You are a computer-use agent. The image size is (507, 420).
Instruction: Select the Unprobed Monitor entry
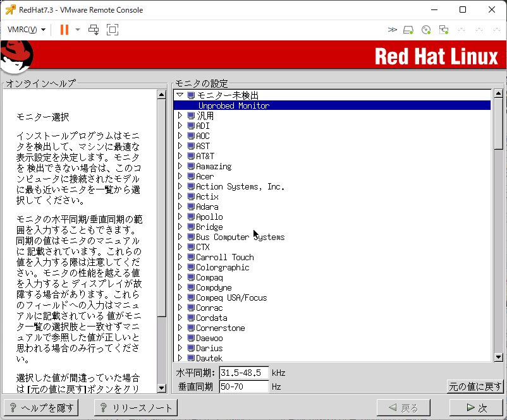pos(332,105)
